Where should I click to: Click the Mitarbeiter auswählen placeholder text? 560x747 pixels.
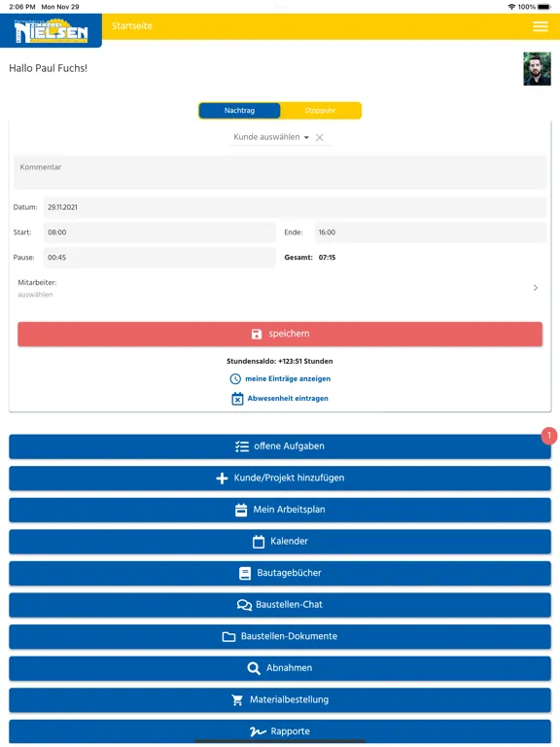click(x=35, y=295)
